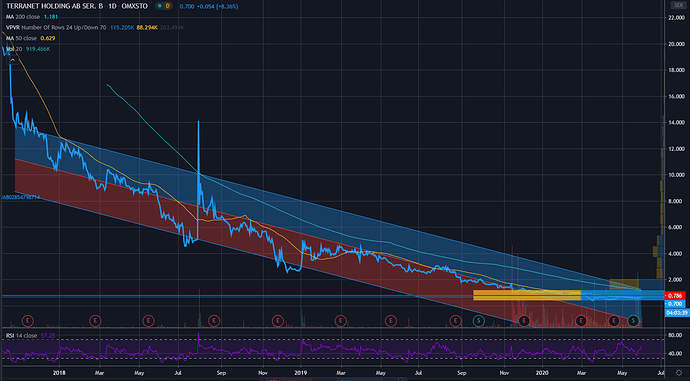Screen dimensions: 690x381
Task: Collapse the indicator legend arrow
Action: (x=13, y=60)
